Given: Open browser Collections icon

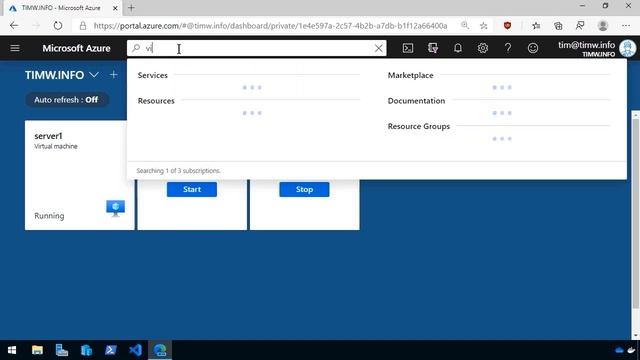Looking at the screenshot, I should coord(558,26).
